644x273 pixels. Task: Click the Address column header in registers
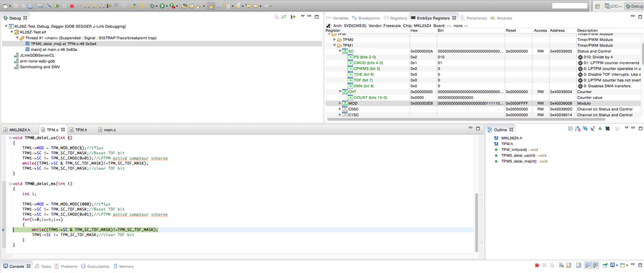click(x=562, y=30)
